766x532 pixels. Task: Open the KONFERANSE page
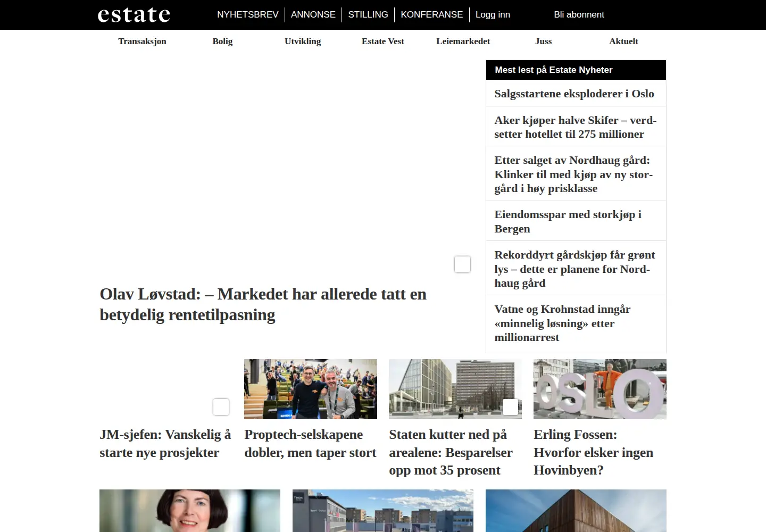click(x=432, y=14)
